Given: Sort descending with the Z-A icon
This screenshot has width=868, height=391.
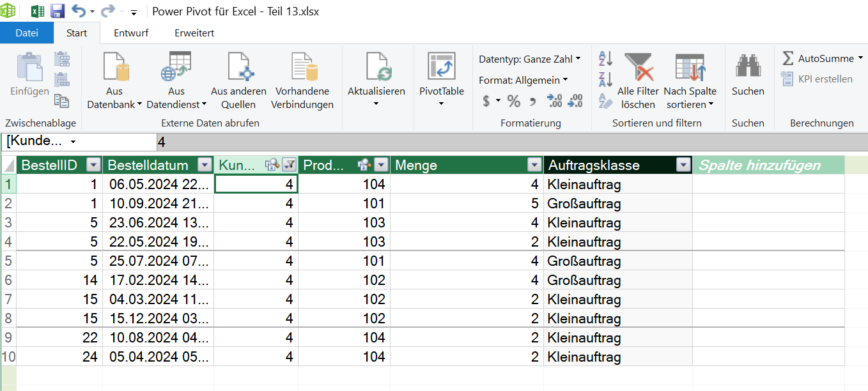Looking at the screenshot, I should [605, 80].
